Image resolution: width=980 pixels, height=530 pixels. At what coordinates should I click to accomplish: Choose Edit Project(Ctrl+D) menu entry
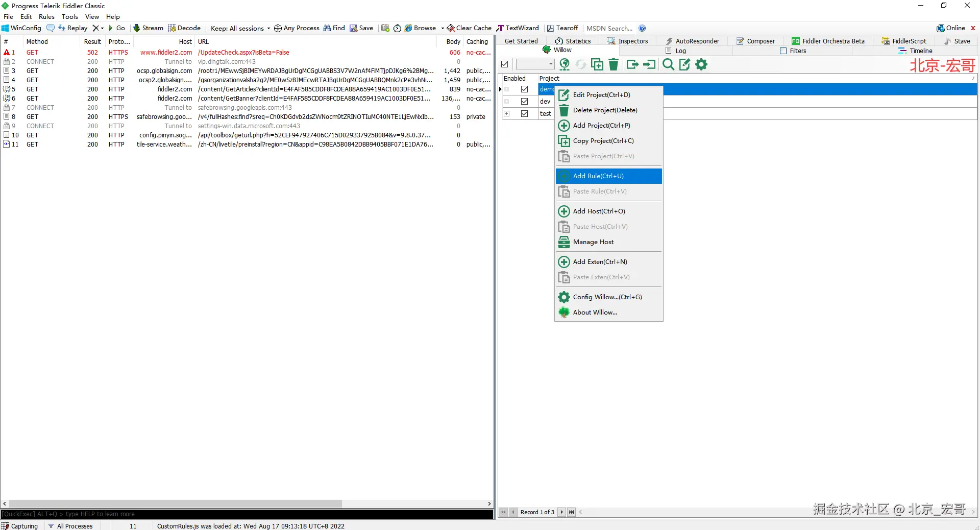(x=608, y=95)
